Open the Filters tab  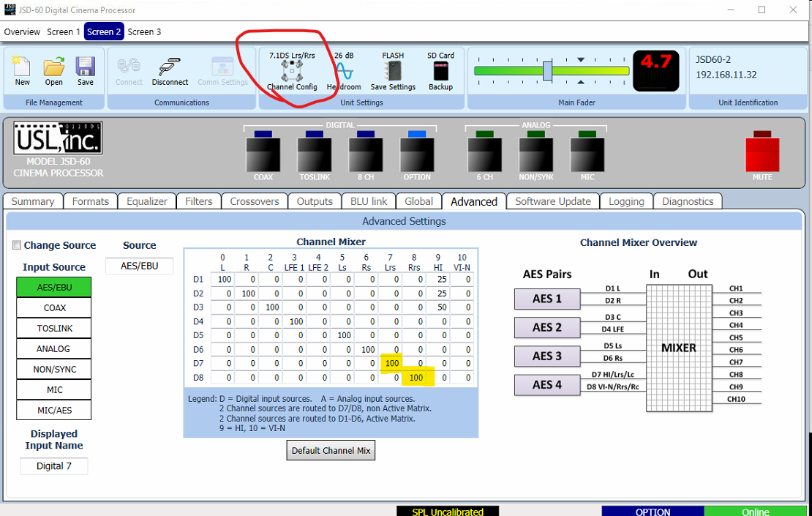[199, 201]
